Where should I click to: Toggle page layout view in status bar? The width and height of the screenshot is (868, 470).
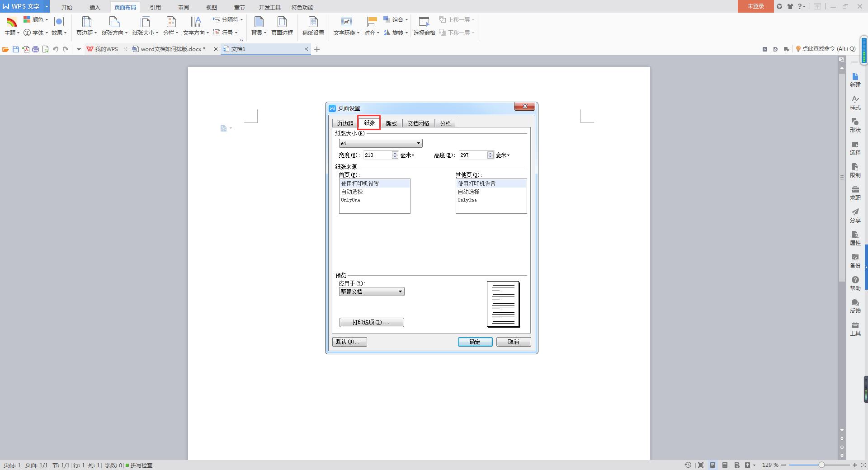click(713, 465)
